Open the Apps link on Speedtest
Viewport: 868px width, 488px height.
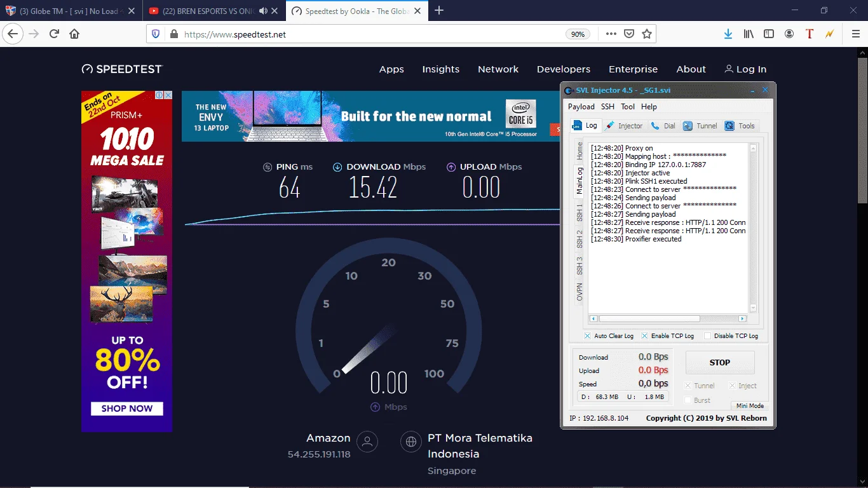(391, 69)
